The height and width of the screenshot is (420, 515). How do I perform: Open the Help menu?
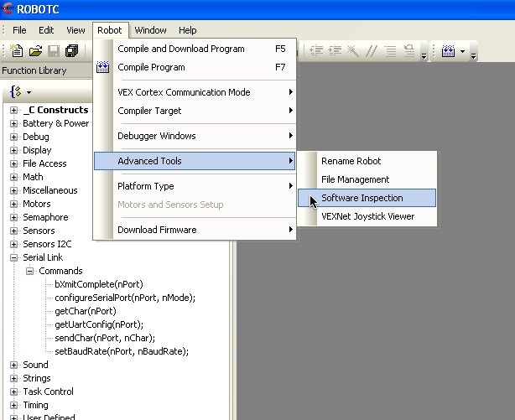pyautogui.click(x=188, y=30)
